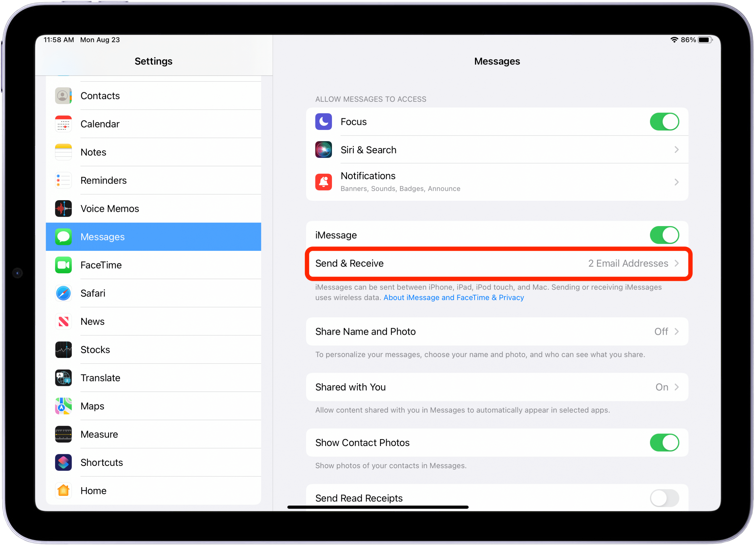The image size is (756, 546).
Task: Click the Siri & Search icon
Action: (x=324, y=150)
